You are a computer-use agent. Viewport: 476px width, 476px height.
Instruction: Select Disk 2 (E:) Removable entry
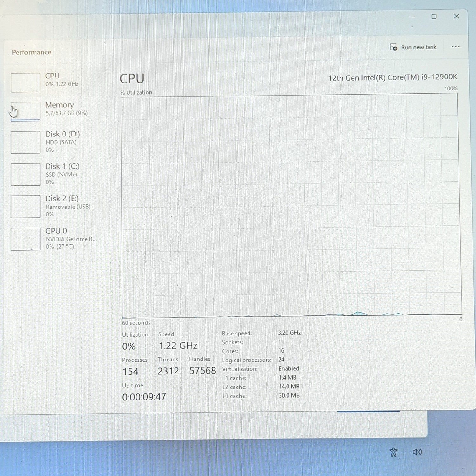pyautogui.click(x=57, y=206)
